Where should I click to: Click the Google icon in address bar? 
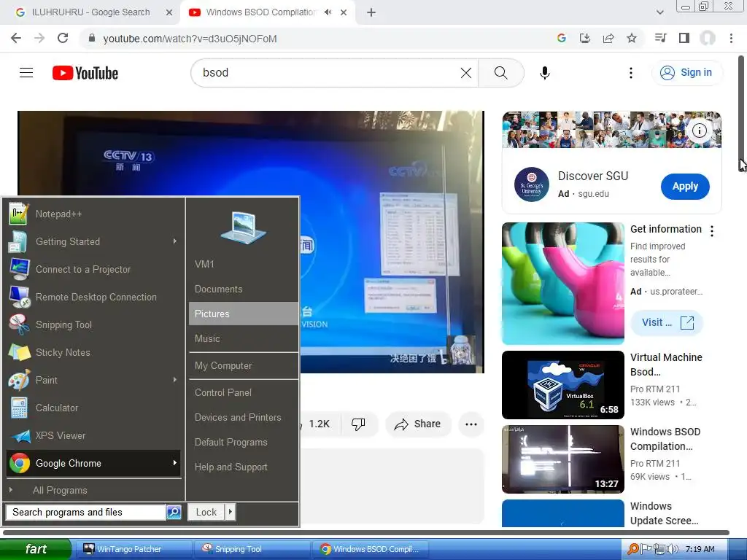561,38
